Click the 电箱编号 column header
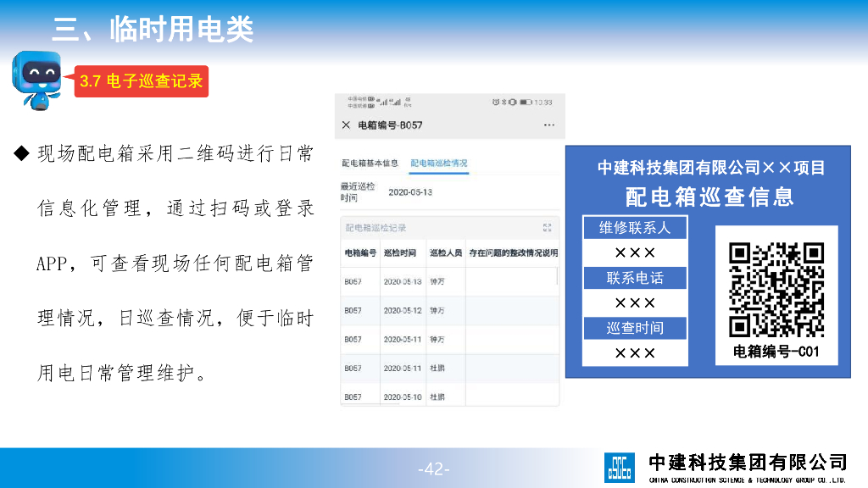This screenshot has width=868, height=488. [x=360, y=252]
